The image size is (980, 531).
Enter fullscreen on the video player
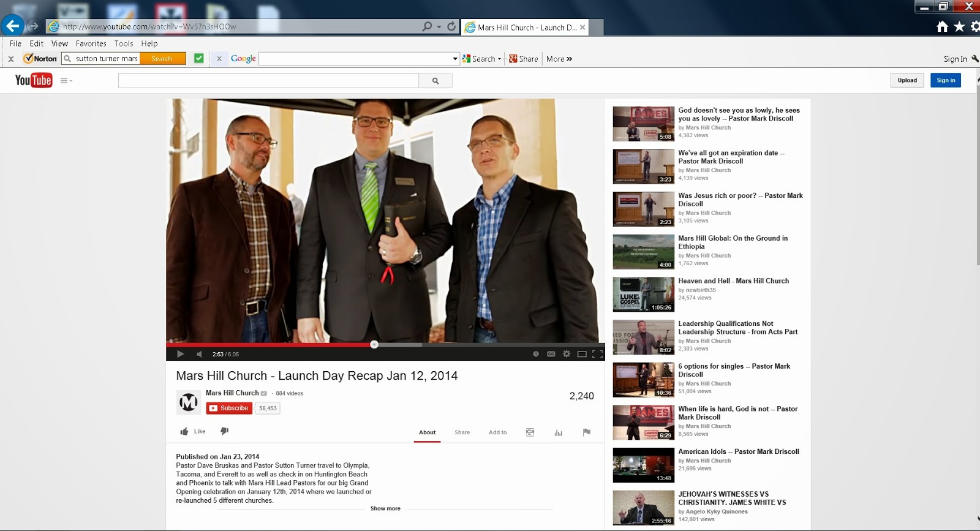[597, 354]
